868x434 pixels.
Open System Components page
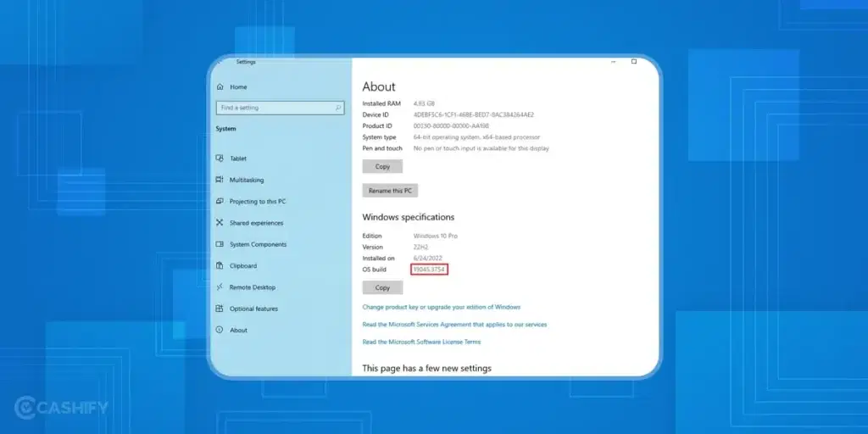pyautogui.click(x=258, y=244)
